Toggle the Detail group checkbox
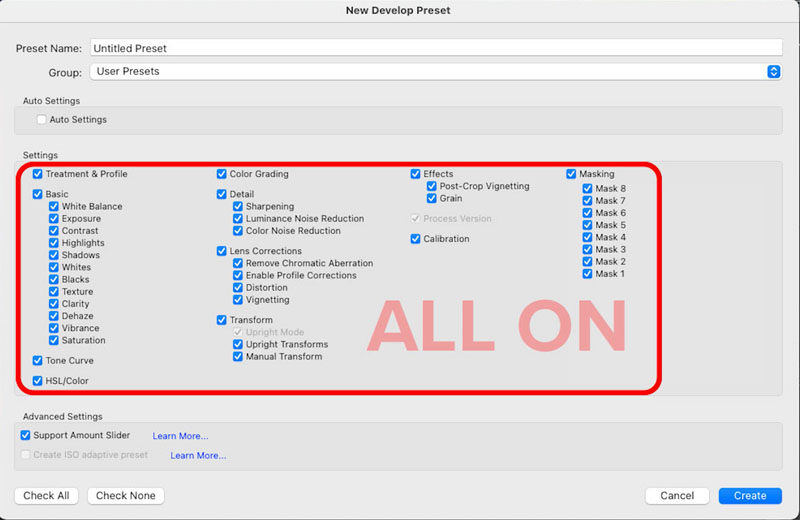 pyautogui.click(x=221, y=194)
